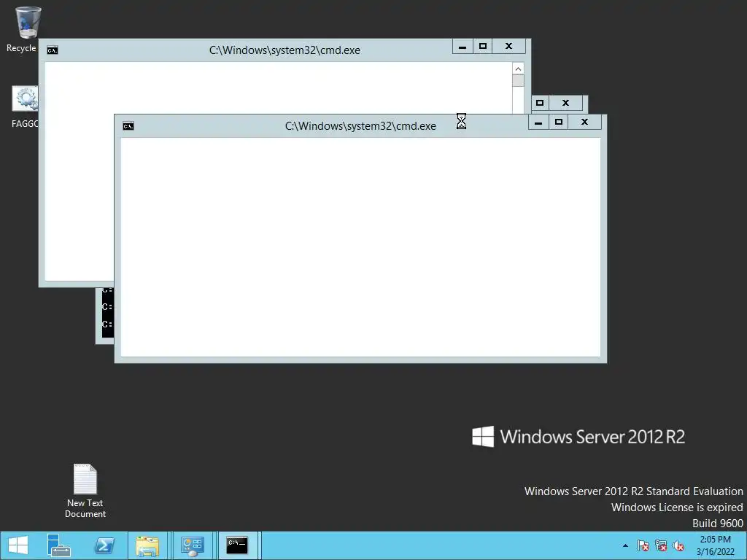Image resolution: width=747 pixels, height=560 pixels.
Task: Maximize the middle hidden console window
Action: coord(540,103)
